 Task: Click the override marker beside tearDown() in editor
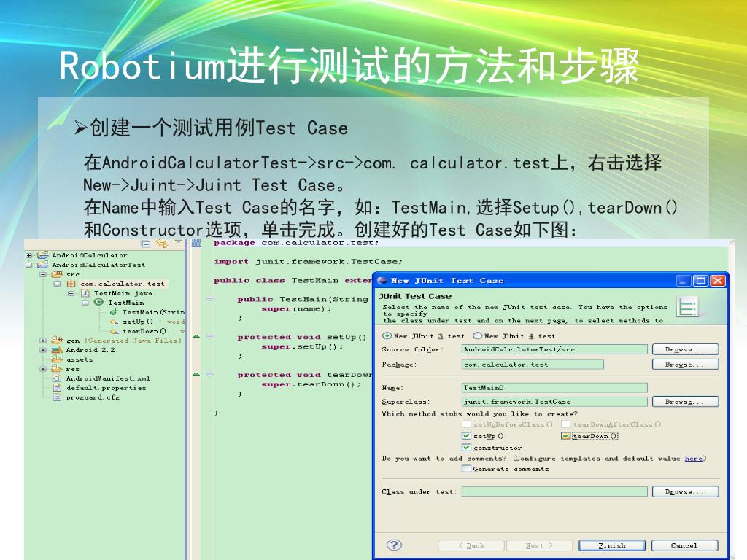tap(196, 375)
